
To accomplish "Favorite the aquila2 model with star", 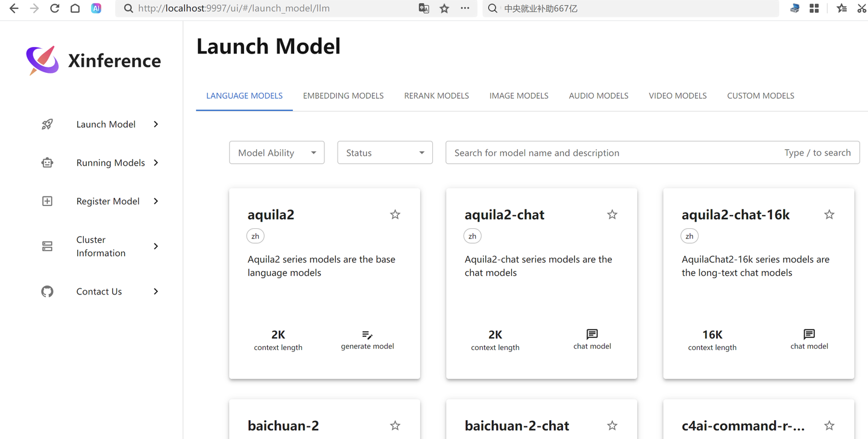I will coord(395,214).
